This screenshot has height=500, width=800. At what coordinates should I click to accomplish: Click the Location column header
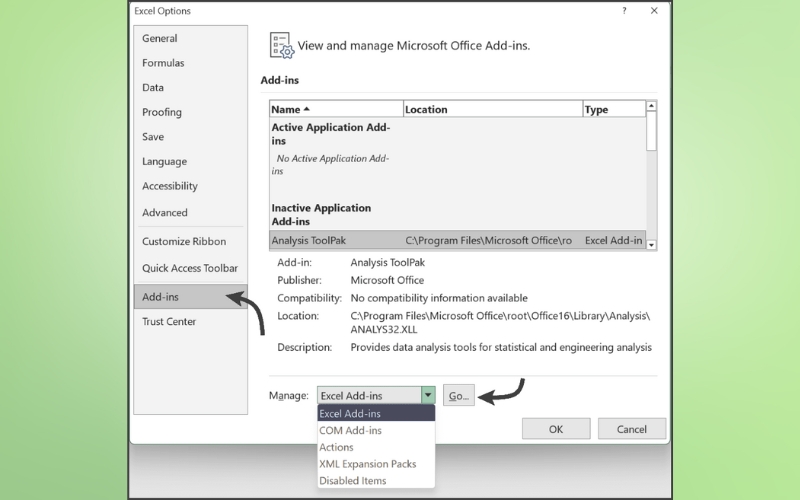[493, 109]
